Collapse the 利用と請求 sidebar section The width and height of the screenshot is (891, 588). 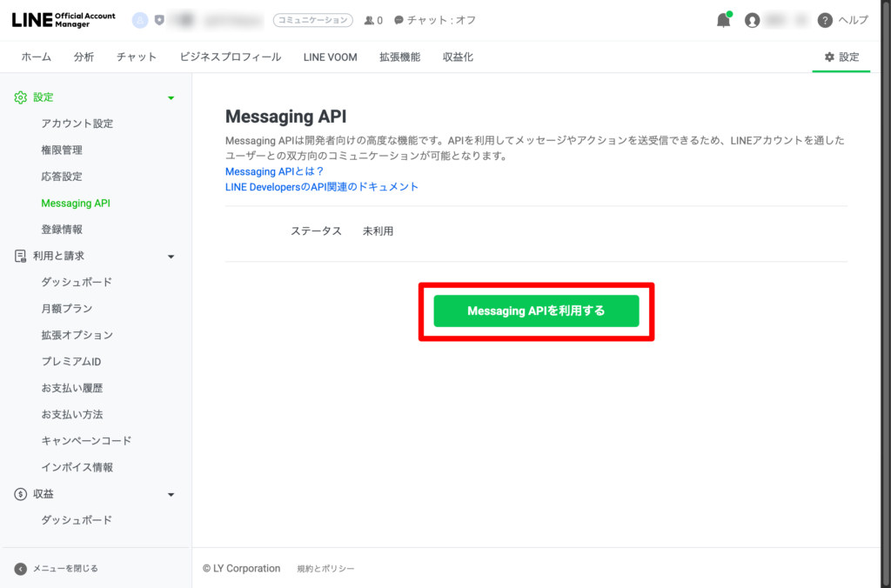click(171, 257)
